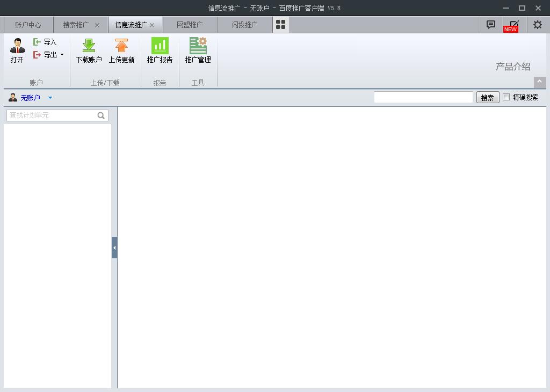Image resolution: width=550 pixels, height=392 pixels.
Task: Open an account with 打开 icon
Action: [17, 50]
